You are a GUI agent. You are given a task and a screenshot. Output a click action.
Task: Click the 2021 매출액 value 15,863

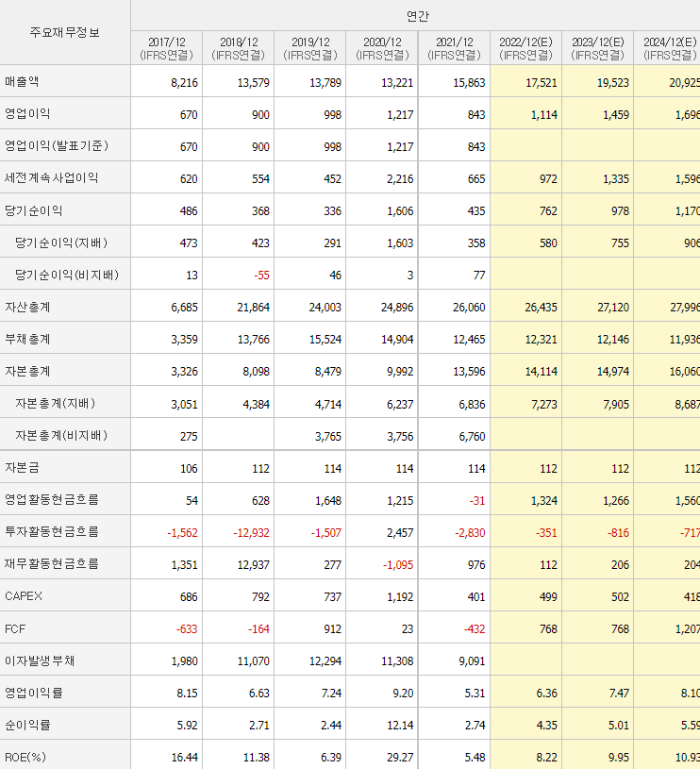(469, 83)
